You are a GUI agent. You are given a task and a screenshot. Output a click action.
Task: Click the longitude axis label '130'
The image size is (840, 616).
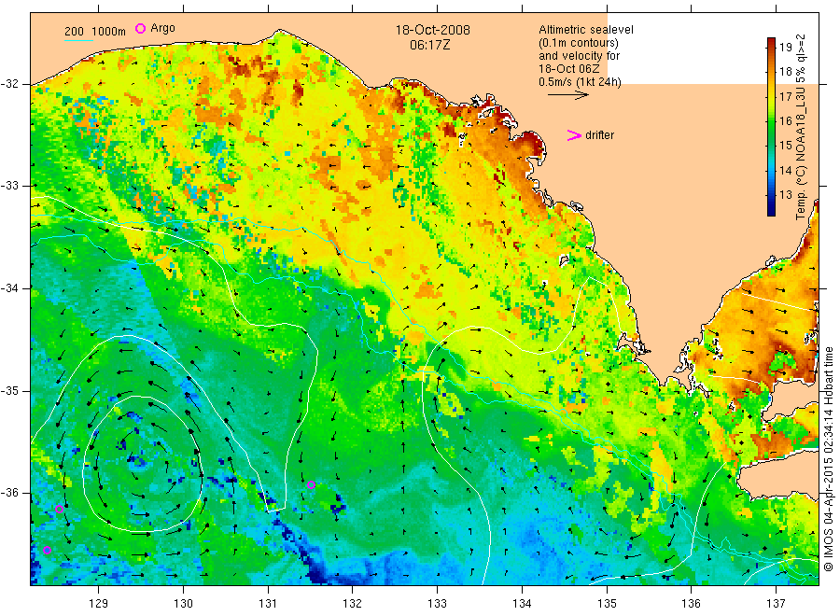click(x=183, y=604)
